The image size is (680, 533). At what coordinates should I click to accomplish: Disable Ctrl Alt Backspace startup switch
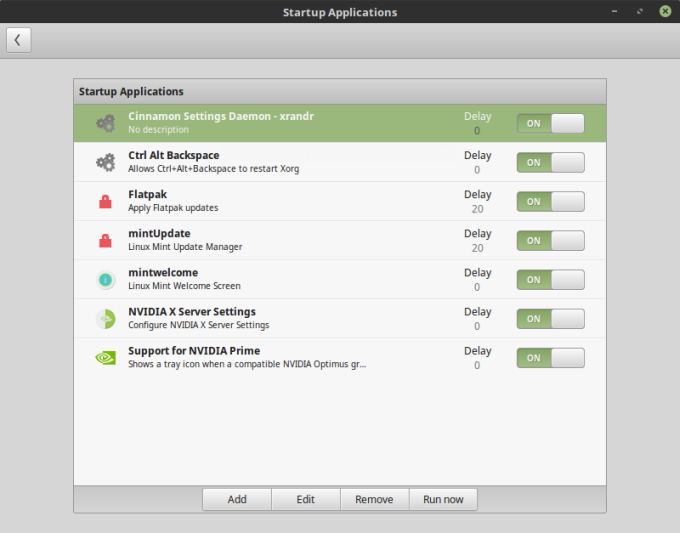550,163
